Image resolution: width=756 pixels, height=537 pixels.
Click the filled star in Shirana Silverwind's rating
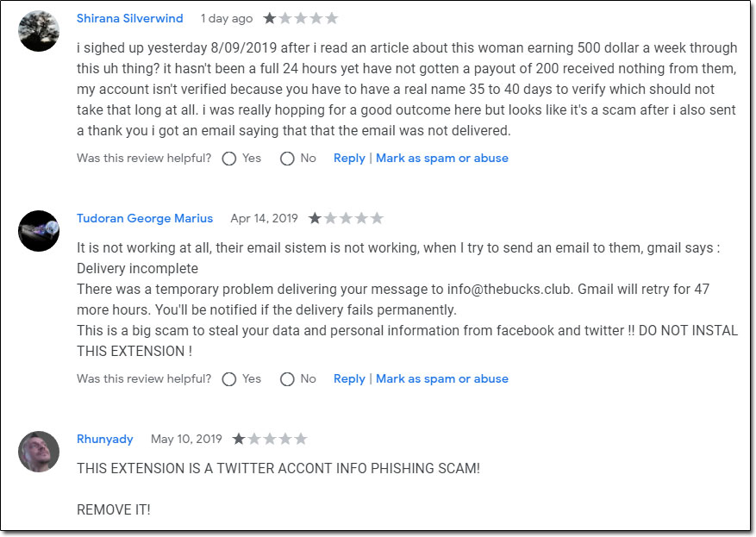point(270,18)
